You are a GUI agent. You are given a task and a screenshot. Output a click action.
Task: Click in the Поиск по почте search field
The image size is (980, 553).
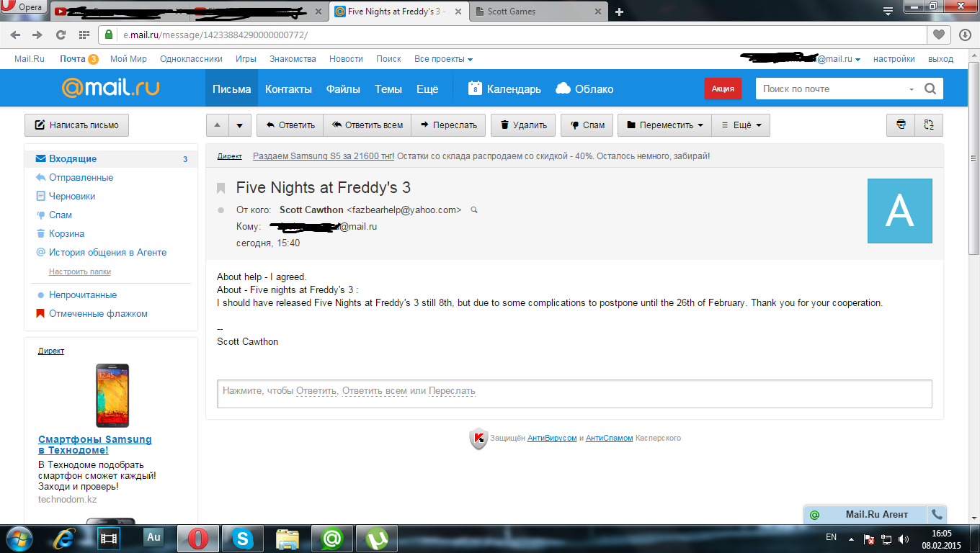pos(830,89)
